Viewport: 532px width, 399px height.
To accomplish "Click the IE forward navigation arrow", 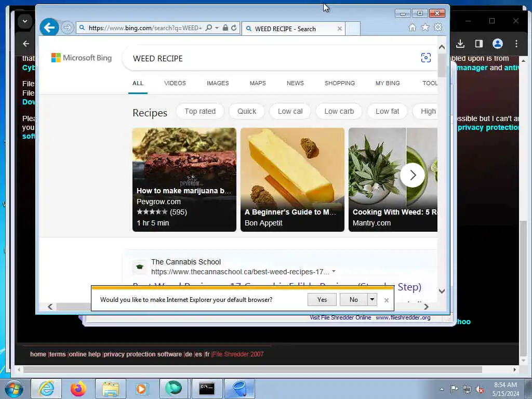I will pos(67,28).
